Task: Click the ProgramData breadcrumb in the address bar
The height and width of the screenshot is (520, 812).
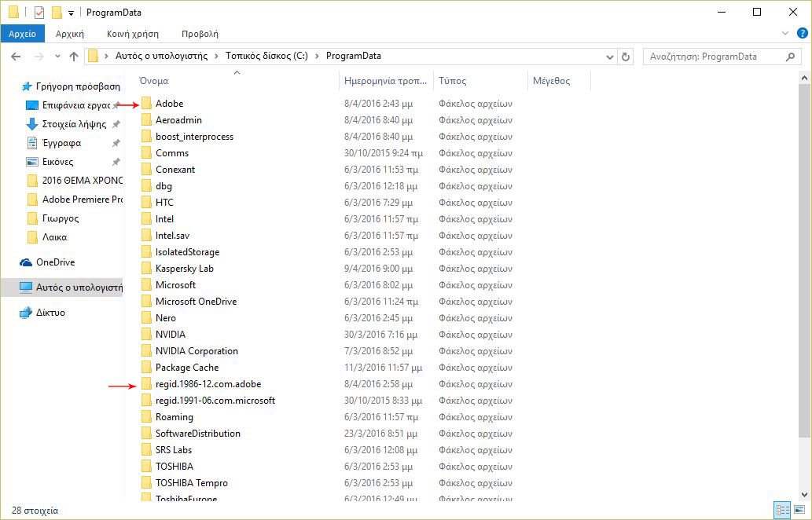Action: coord(353,56)
